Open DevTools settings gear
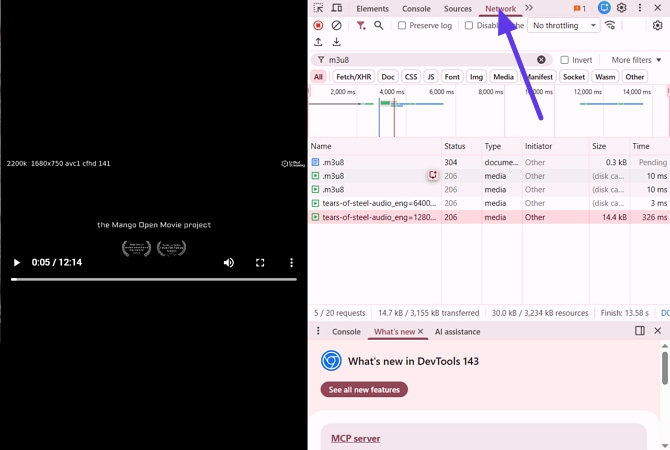This screenshot has width=670, height=450. point(621,8)
